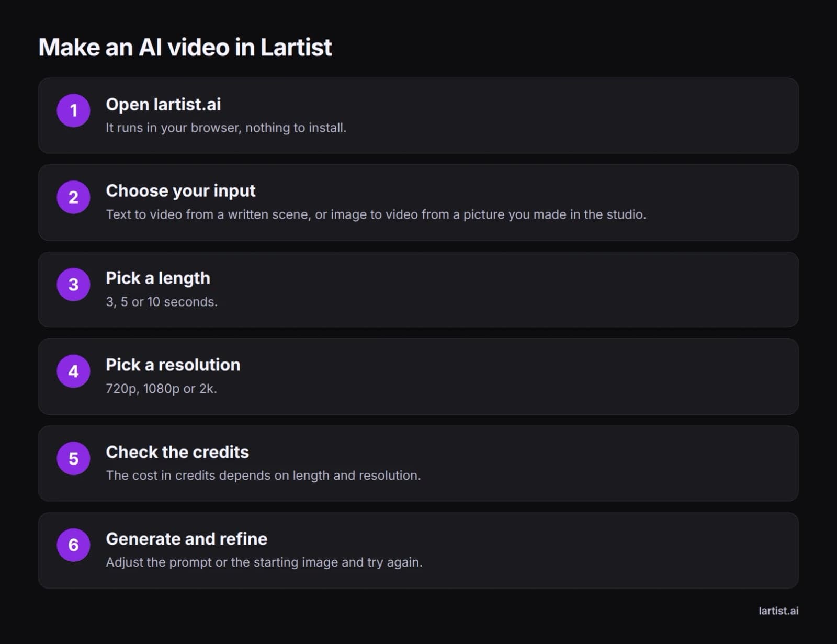
Task: Click 'It runs in your browser' description
Action: coord(226,128)
